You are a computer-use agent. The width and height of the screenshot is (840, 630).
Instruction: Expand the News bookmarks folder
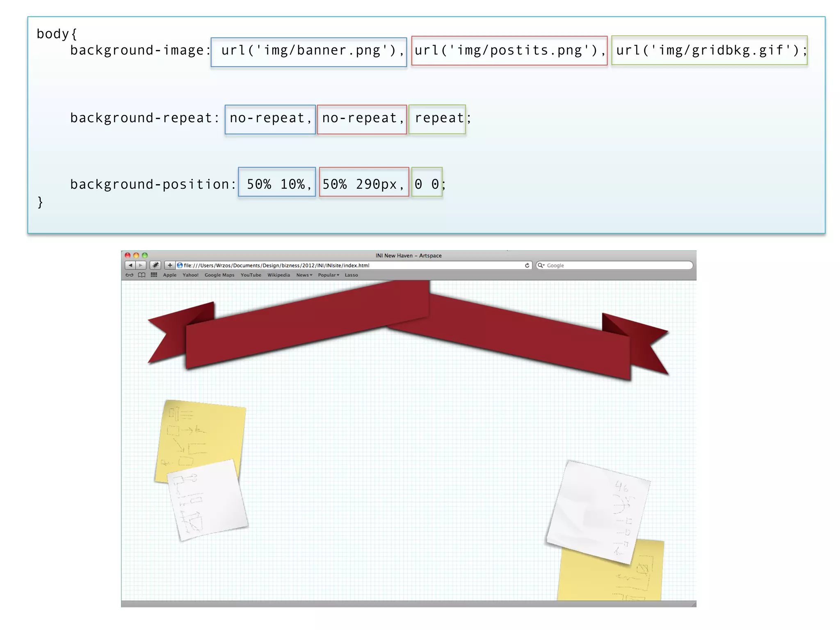pyautogui.click(x=304, y=275)
